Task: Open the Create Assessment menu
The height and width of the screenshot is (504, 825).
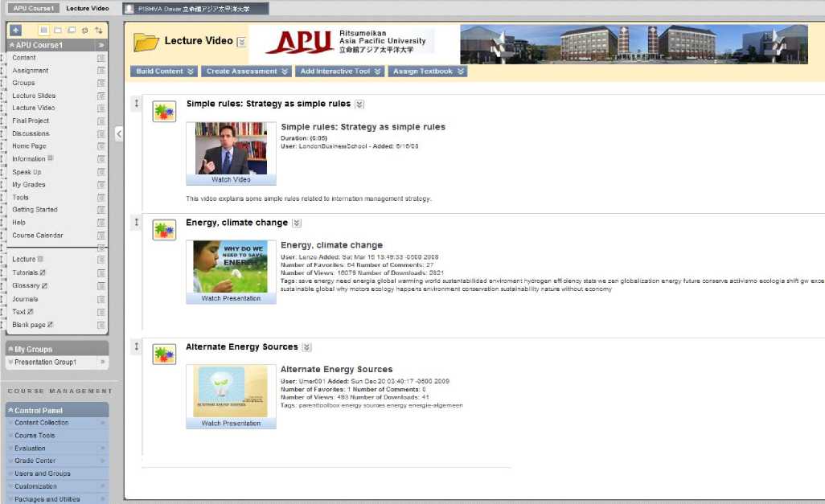Action: (x=247, y=71)
